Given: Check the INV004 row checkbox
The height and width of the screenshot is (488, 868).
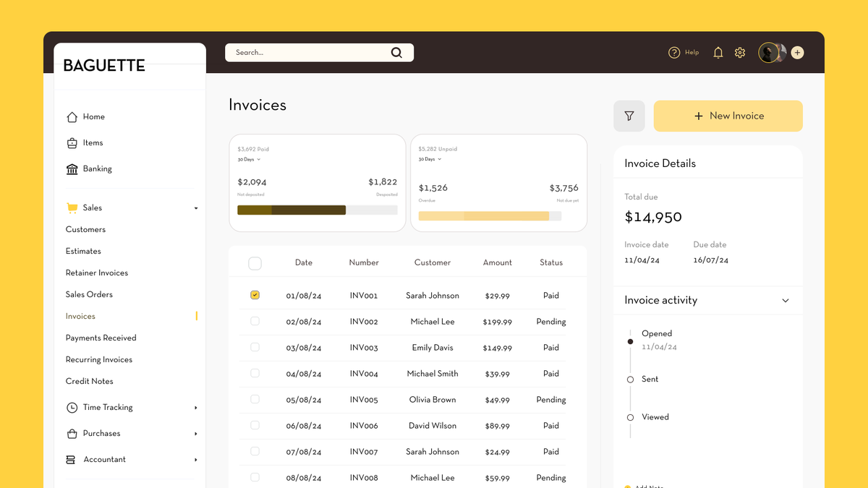Looking at the screenshot, I should (255, 373).
